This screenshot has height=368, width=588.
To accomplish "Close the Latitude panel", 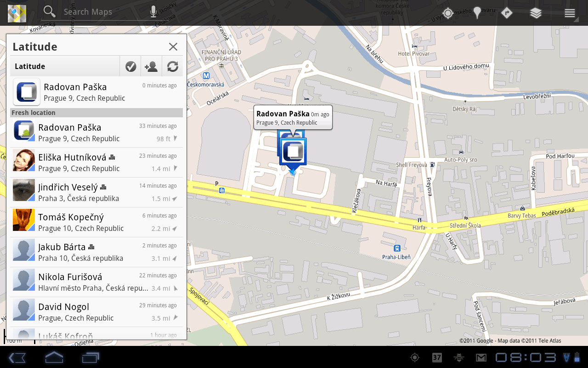I will point(173,46).
